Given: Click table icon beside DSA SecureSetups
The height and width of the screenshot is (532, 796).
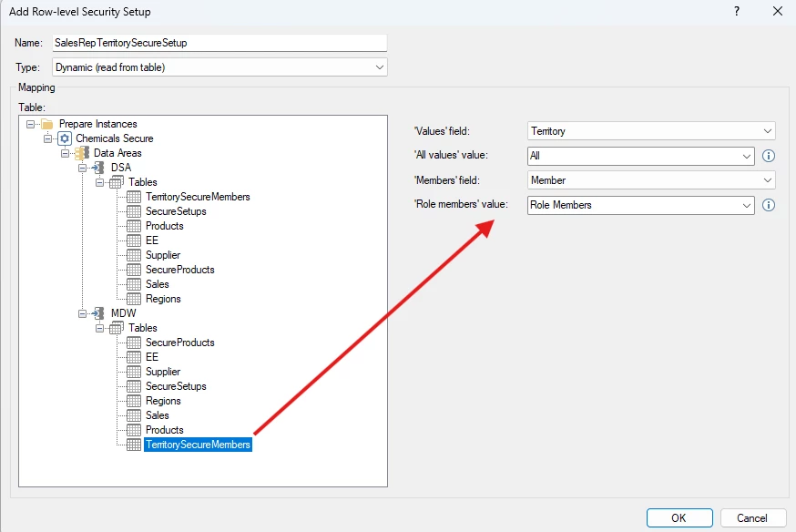Looking at the screenshot, I should coord(134,211).
